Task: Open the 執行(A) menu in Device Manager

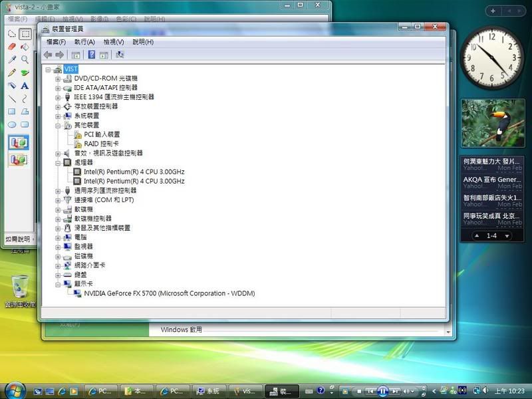Action: tap(84, 42)
